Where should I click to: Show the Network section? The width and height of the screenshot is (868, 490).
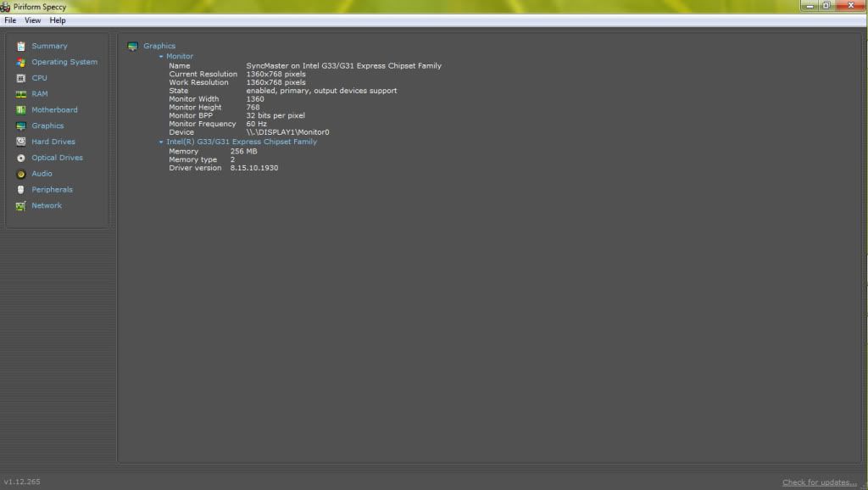click(x=47, y=205)
